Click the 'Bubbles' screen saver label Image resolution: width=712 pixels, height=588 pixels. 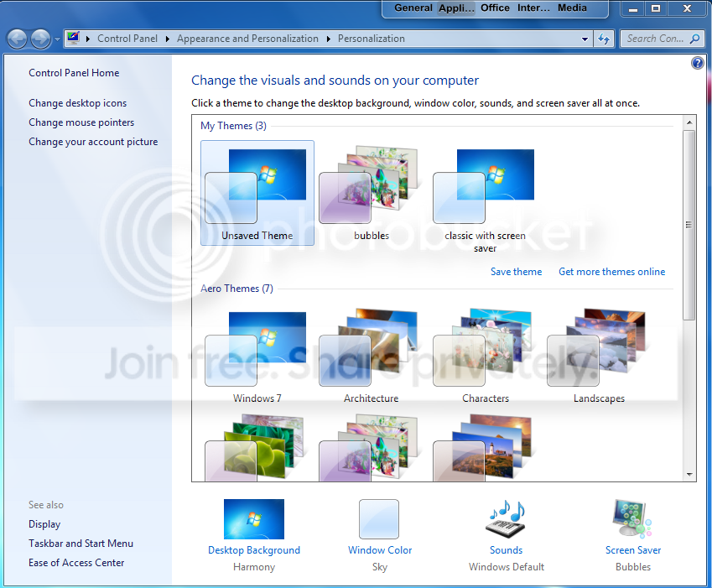tap(633, 567)
